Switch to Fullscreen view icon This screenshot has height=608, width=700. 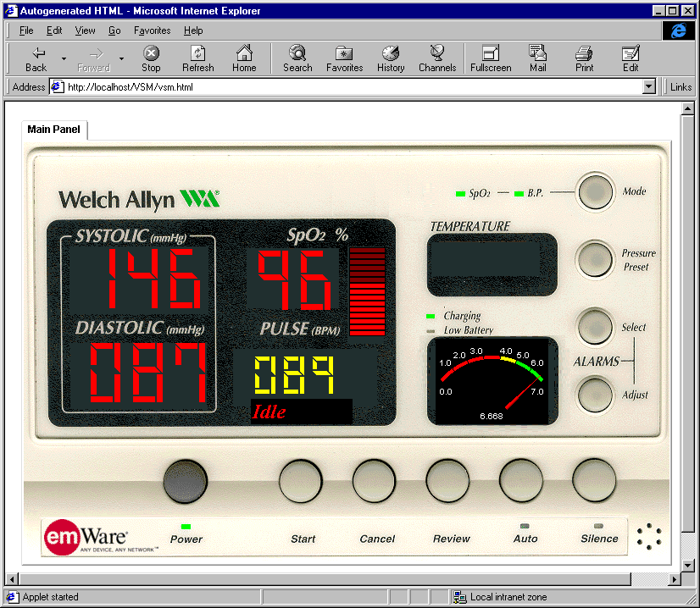coord(491,58)
